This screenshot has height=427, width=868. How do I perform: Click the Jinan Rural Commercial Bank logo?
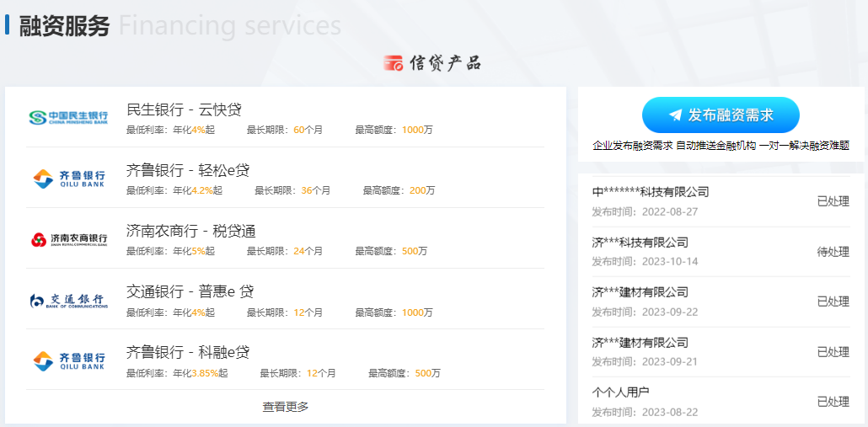pyautogui.click(x=68, y=239)
